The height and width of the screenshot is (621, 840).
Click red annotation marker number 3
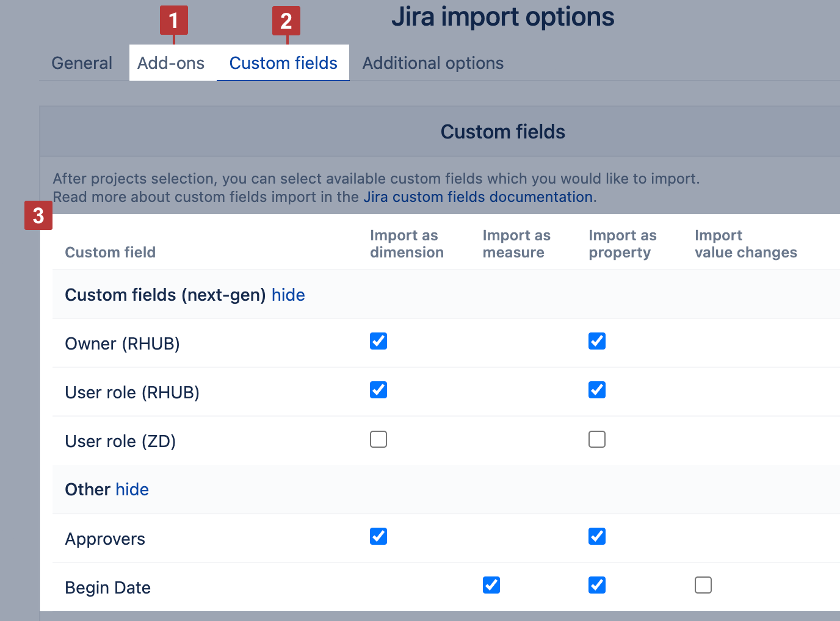(x=38, y=215)
